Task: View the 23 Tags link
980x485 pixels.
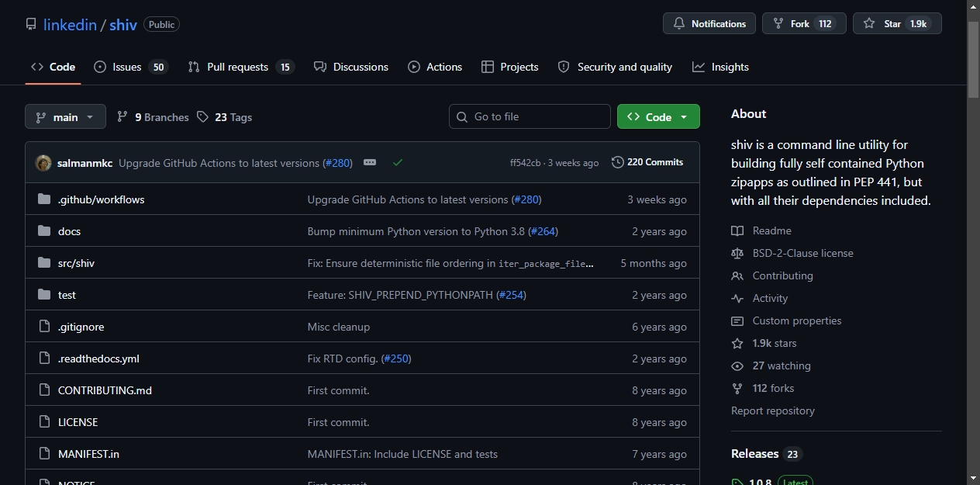Action: (x=224, y=117)
